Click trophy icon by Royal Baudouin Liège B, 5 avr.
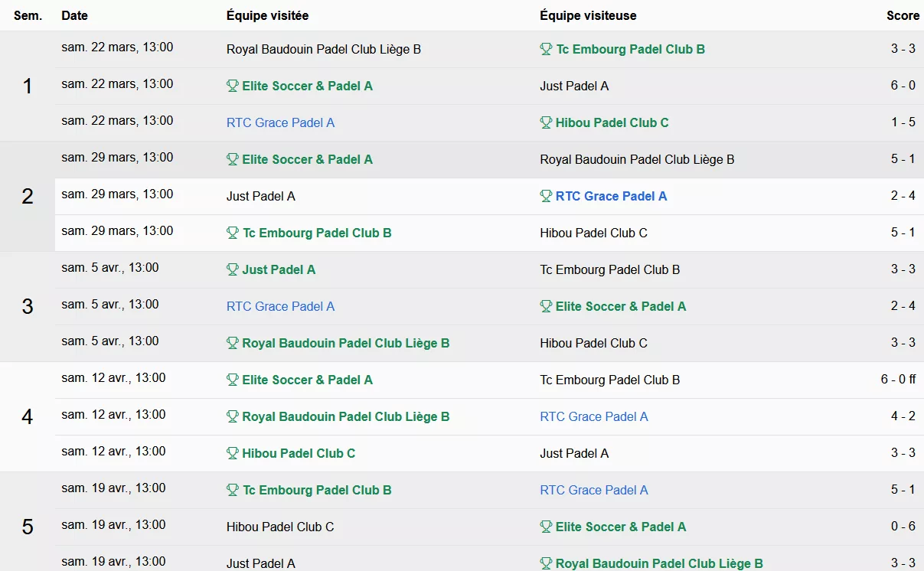Viewport: 924px width, 571px height. coord(233,343)
